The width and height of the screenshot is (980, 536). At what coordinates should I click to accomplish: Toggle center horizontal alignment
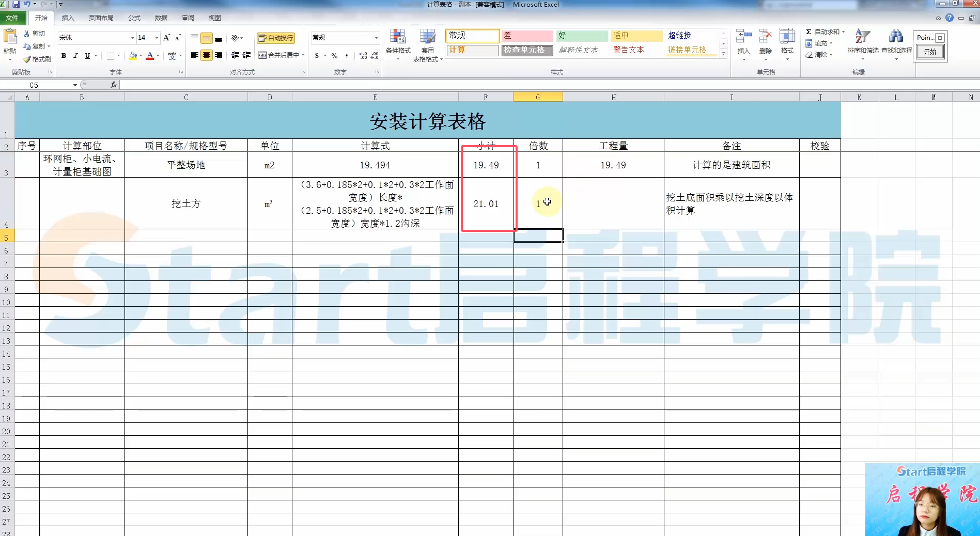pyautogui.click(x=207, y=55)
